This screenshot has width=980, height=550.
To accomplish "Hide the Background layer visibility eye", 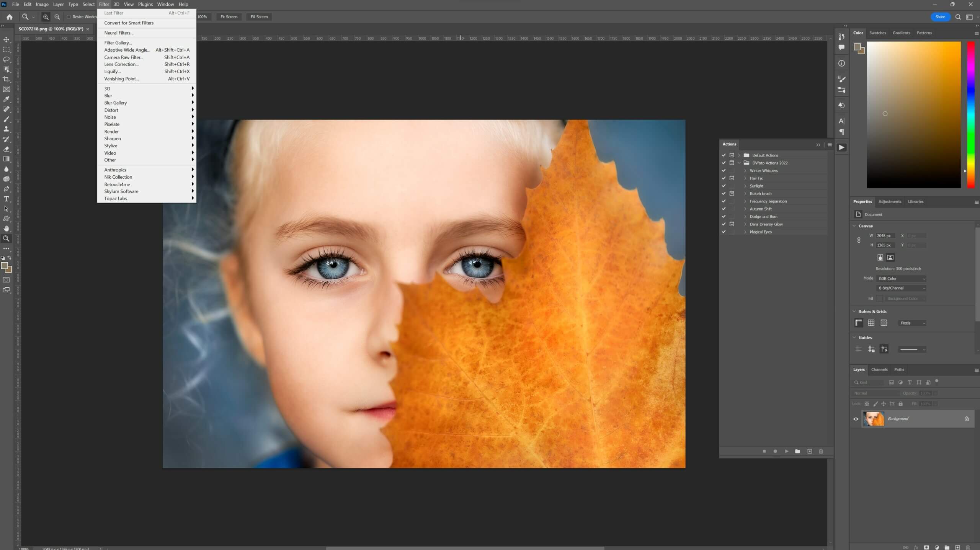I will tap(856, 419).
